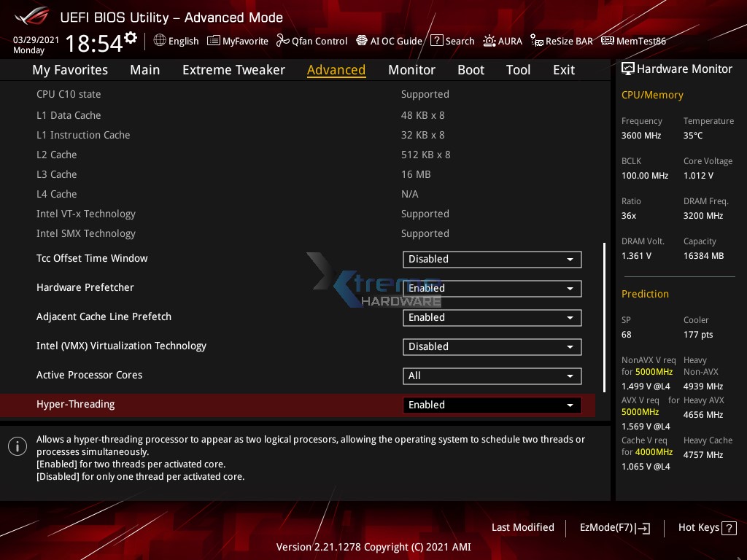The height and width of the screenshot is (560, 747).
Task: View Last Modified settings
Action: point(523,527)
